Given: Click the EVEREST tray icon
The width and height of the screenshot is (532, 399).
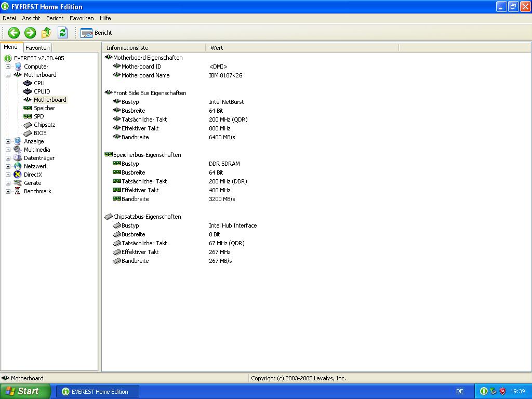Looking at the screenshot, I should coord(484,392).
